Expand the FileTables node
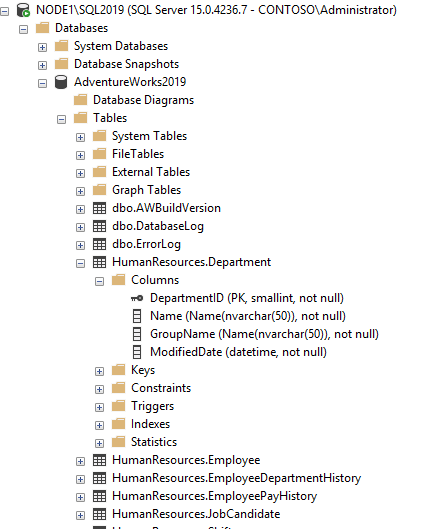The image size is (435, 529). (x=80, y=156)
